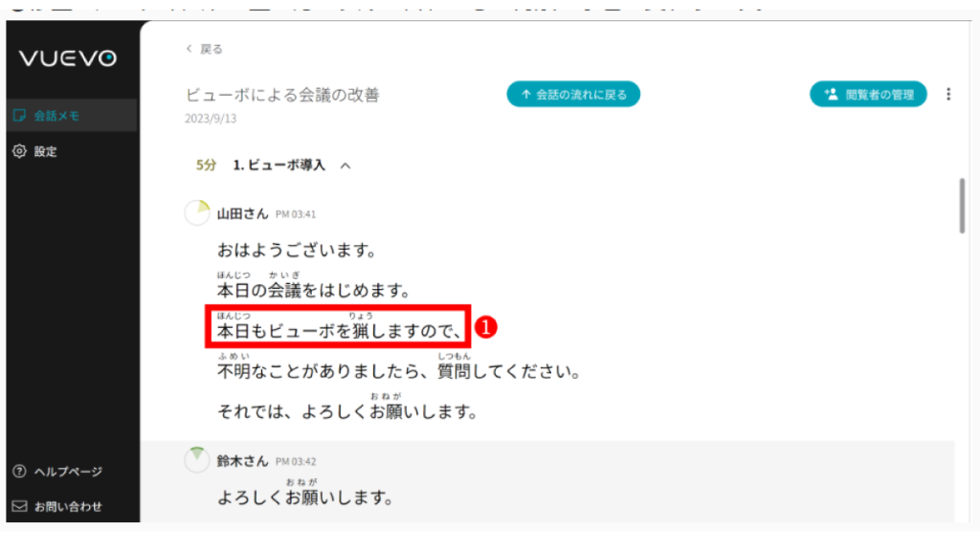Select the highlighted line 本日もビューボを猟しますので
This screenshot has width=980, height=551.
tap(340, 331)
